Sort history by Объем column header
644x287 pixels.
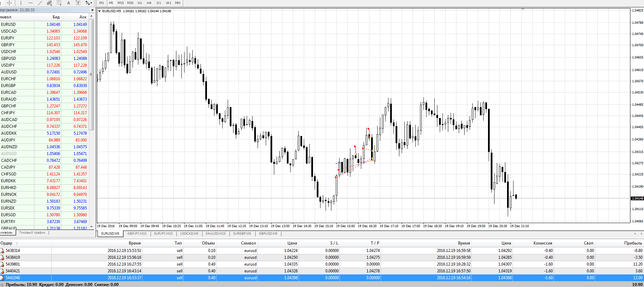200,243
